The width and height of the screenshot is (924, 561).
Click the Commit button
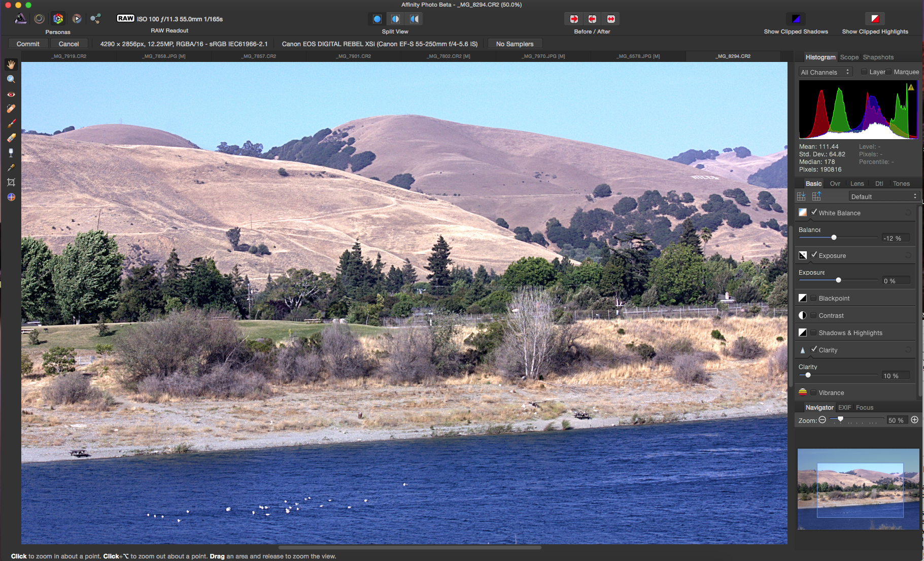[28, 44]
